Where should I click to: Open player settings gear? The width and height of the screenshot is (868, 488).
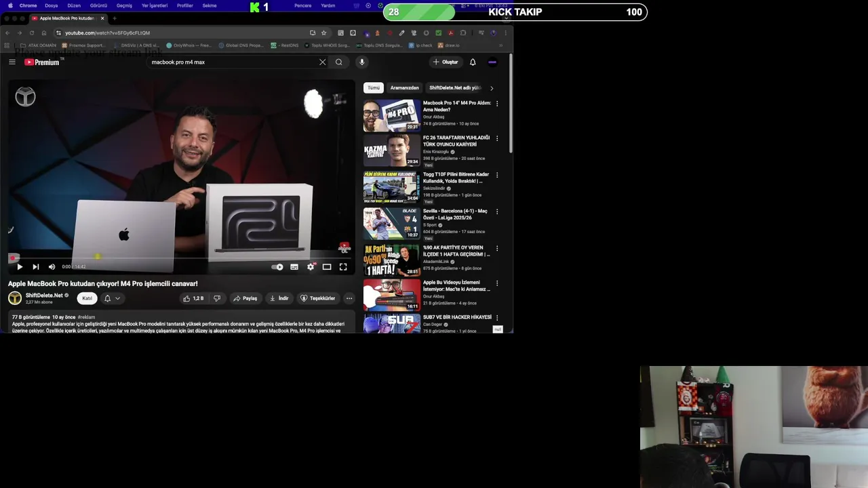click(311, 266)
